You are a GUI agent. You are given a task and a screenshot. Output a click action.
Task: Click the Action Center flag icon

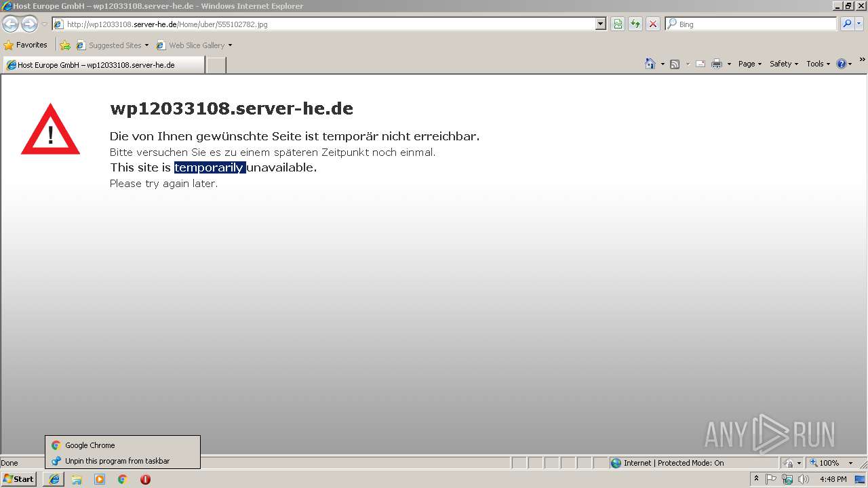pyautogui.click(x=771, y=479)
